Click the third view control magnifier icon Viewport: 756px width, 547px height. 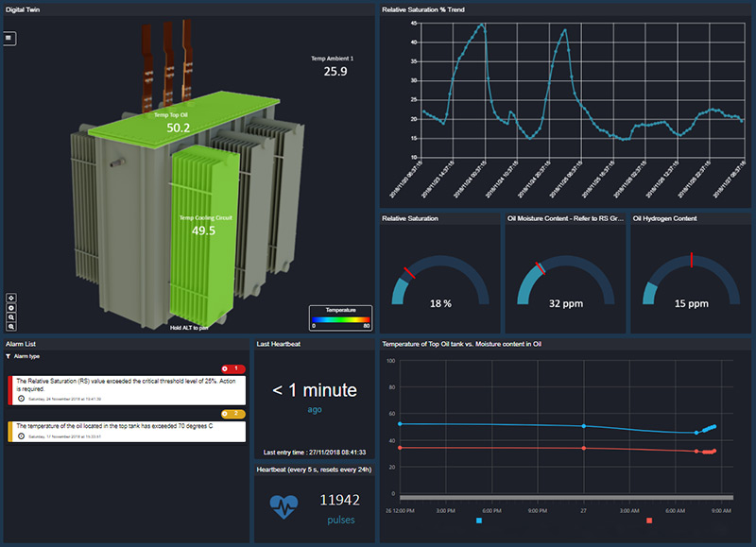(9, 317)
